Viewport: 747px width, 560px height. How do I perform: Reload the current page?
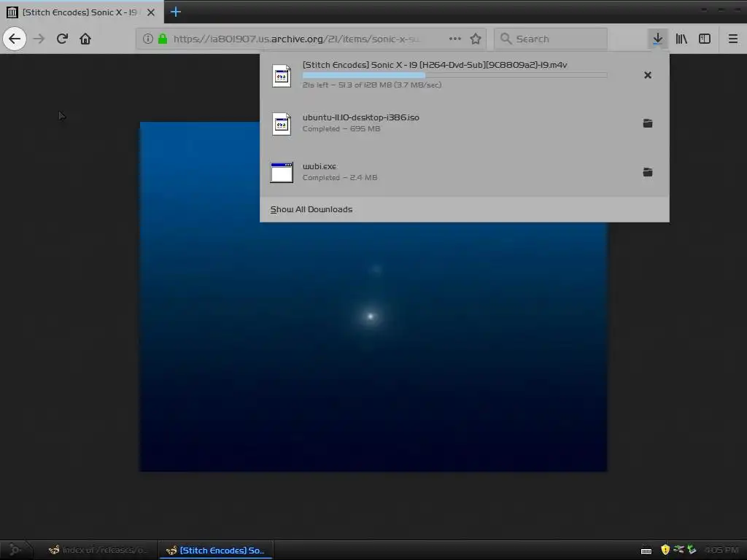click(x=62, y=39)
